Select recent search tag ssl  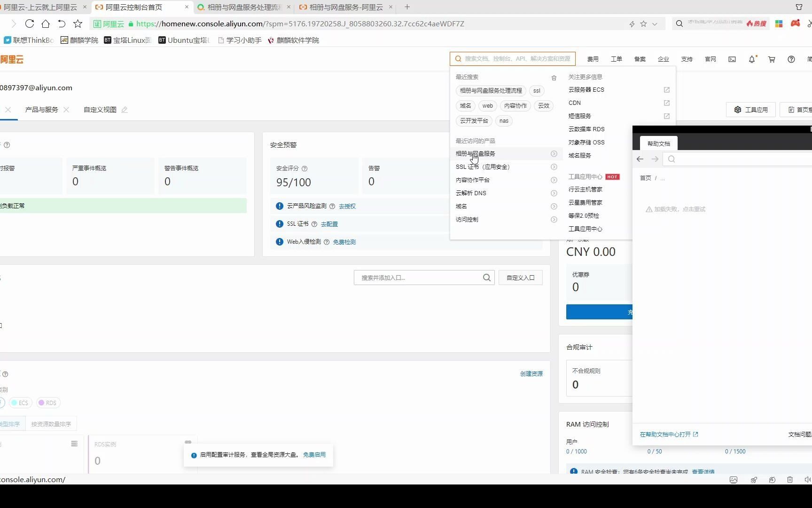537,91
